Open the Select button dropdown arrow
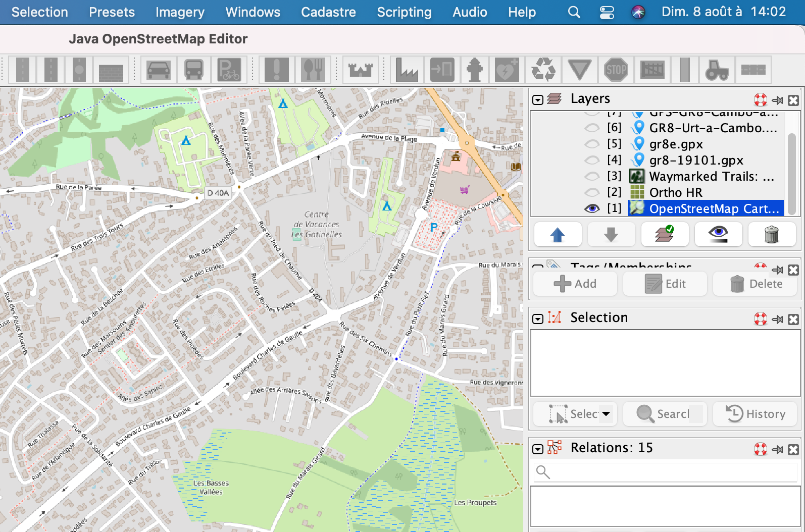This screenshot has width=805, height=532. coord(606,414)
